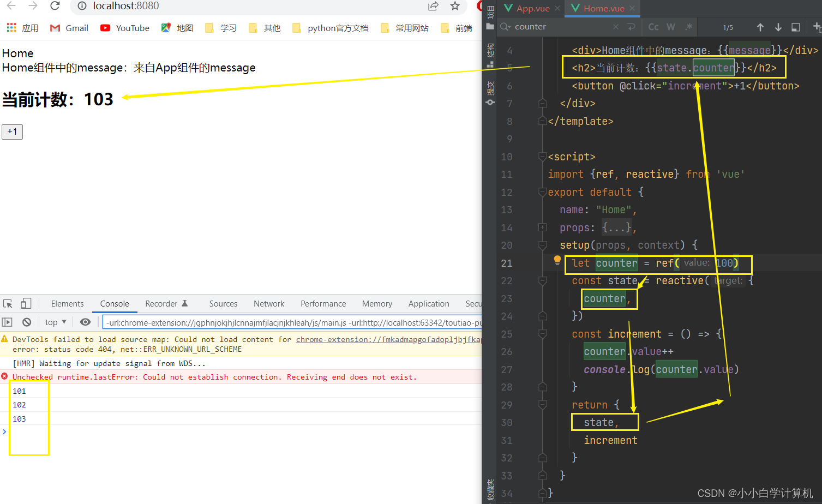Open the Apps grid shortcut in bookmarks bar
The height and width of the screenshot is (504, 822).
tap(22, 28)
